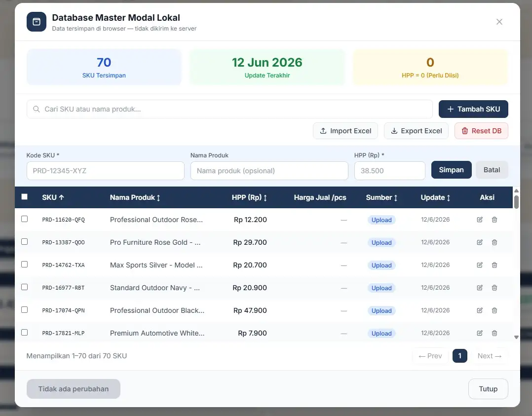Click the 70 SKU Tersimpan card
Image resolution: width=532 pixels, height=416 pixels.
click(104, 67)
